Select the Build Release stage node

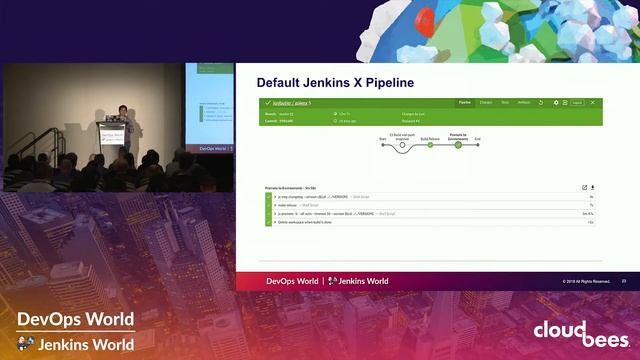[430, 145]
